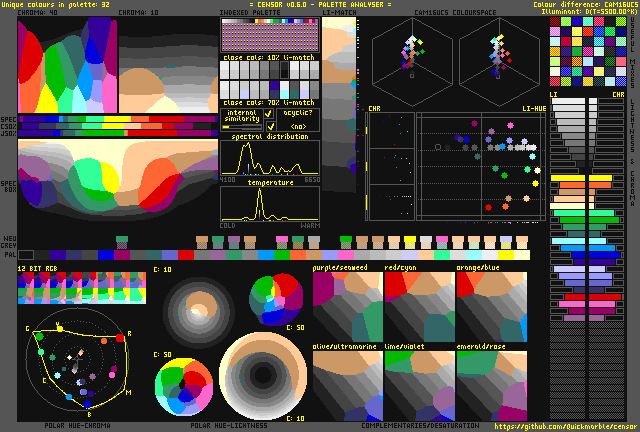640x432 pixels.
Task: Click the 12 BIT RGB strip
Action: pyautogui.click(x=82, y=288)
